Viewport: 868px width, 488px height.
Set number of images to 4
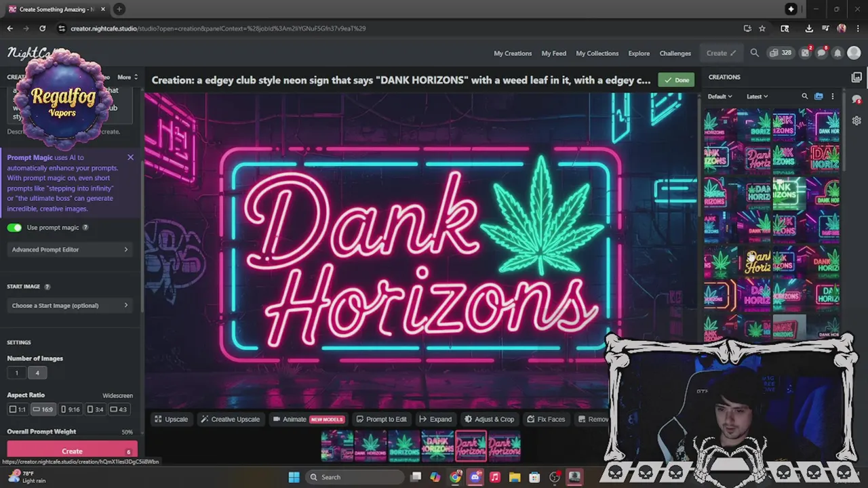click(x=37, y=373)
